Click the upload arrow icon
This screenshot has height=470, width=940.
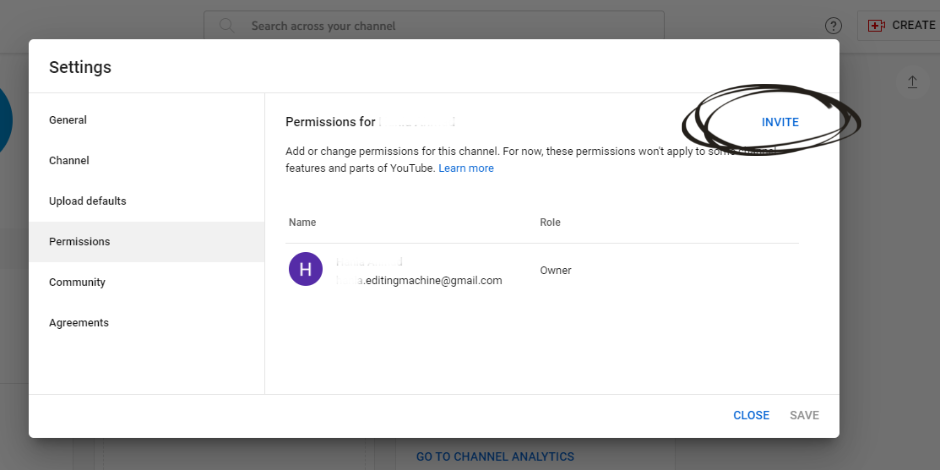click(x=912, y=82)
